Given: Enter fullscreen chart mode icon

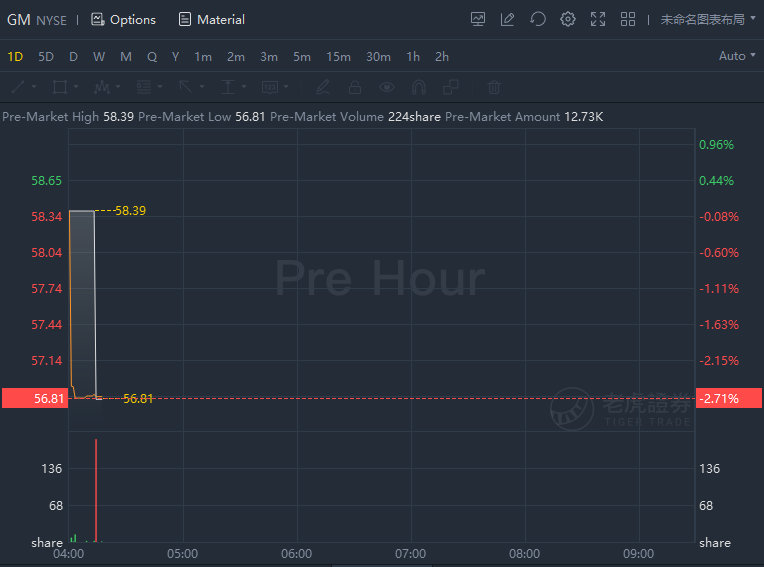Looking at the screenshot, I should 598,19.
